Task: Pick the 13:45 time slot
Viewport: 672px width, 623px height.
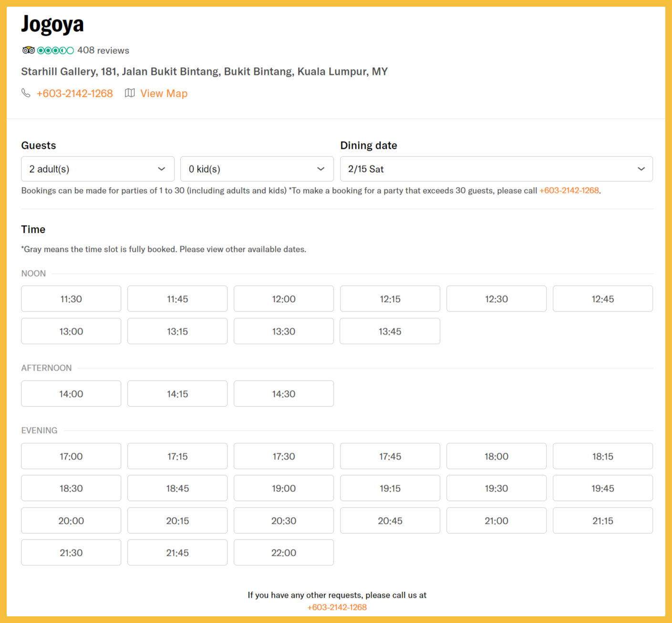Action: pos(390,332)
